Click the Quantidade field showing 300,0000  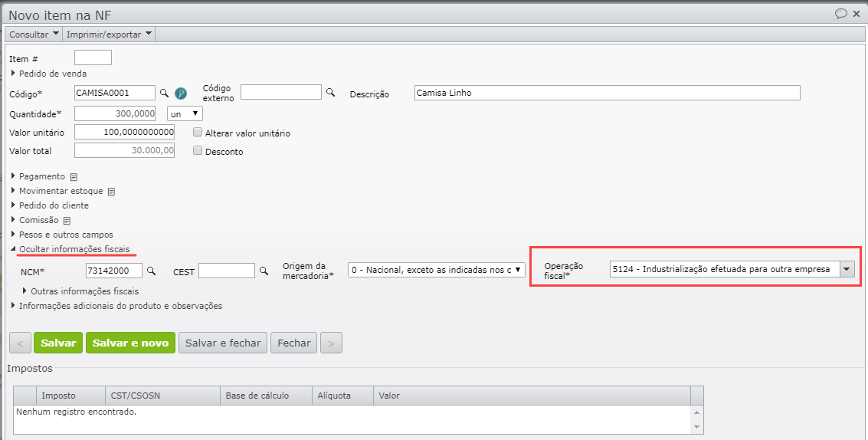click(x=115, y=113)
